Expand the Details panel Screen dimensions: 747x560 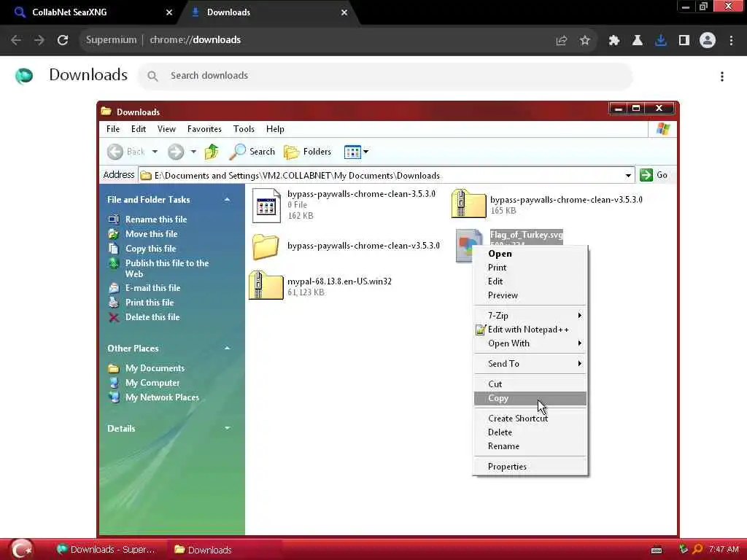click(x=228, y=428)
